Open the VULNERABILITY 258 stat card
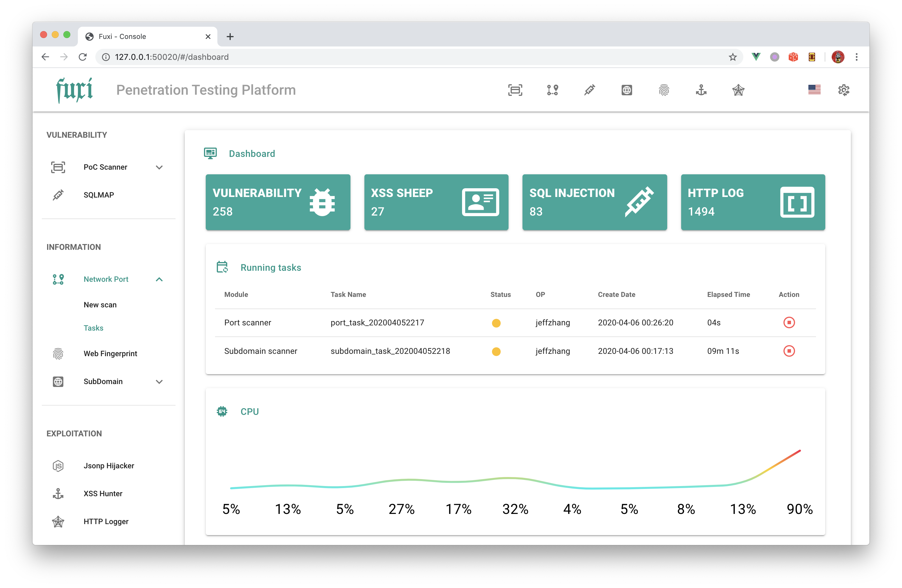Screen dimensions: 902x588 tap(278, 202)
